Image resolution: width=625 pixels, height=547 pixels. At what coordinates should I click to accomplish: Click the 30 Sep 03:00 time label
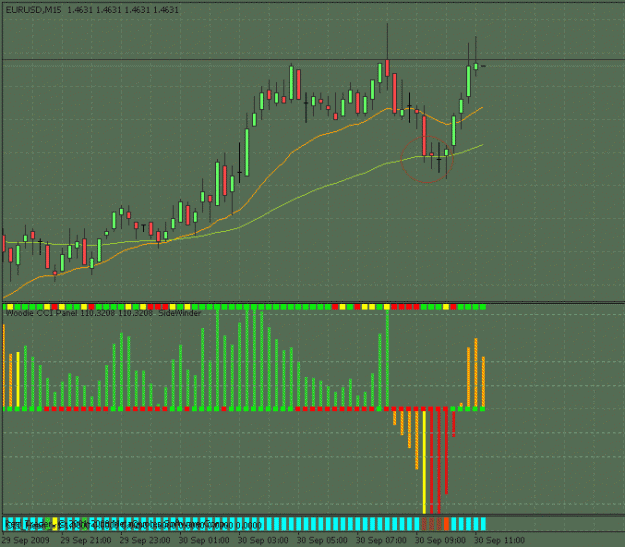pyautogui.click(x=263, y=540)
